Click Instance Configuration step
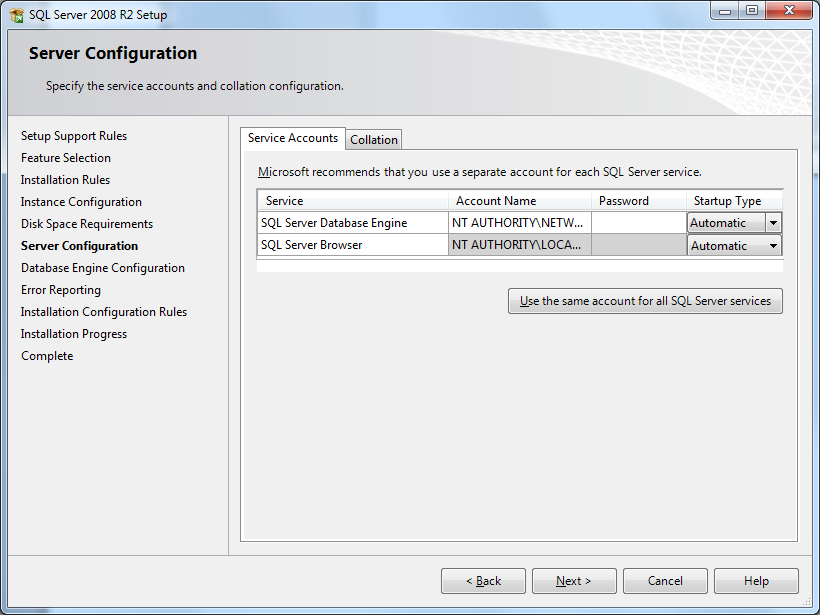Viewport: 820px width, 615px height. point(81,202)
